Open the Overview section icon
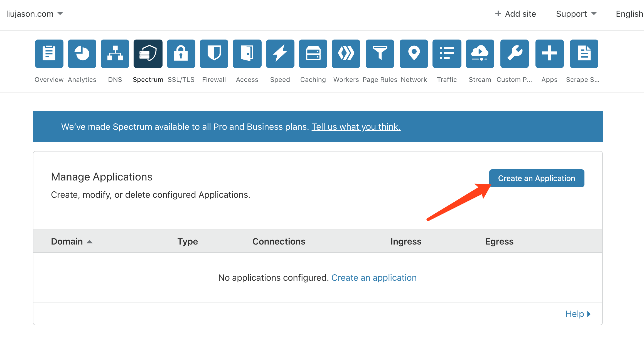644x342 pixels. (49, 53)
